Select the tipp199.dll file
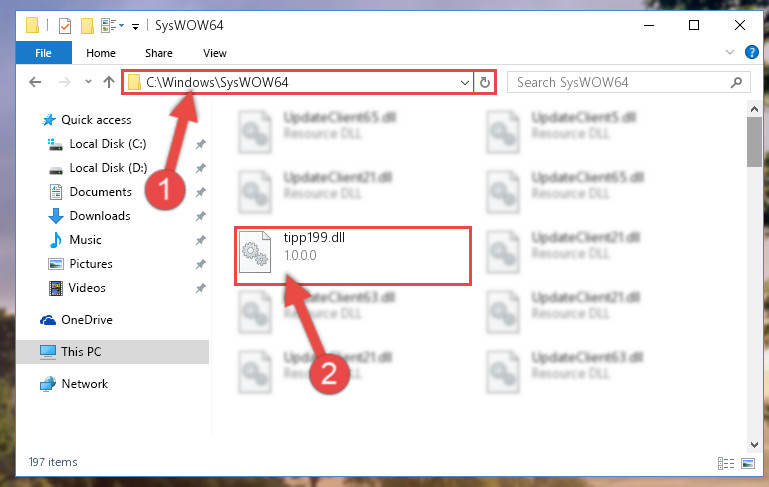The image size is (769, 487). point(352,256)
